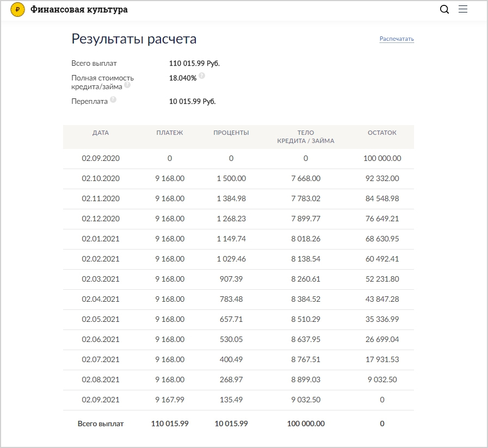This screenshot has height=448, width=488.
Task: Click the Результаты расчета heading
Action: pos(134,39)
